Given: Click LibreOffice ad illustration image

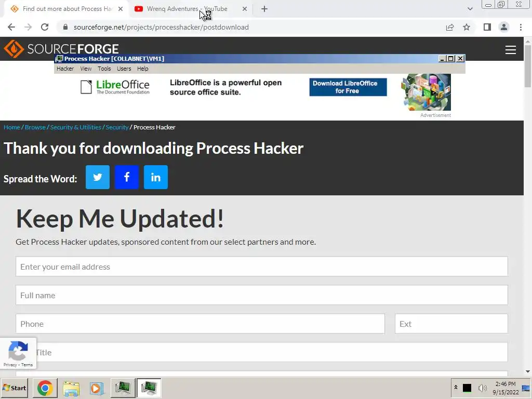Looking at the screenshot, I should (x=426, y=92).
